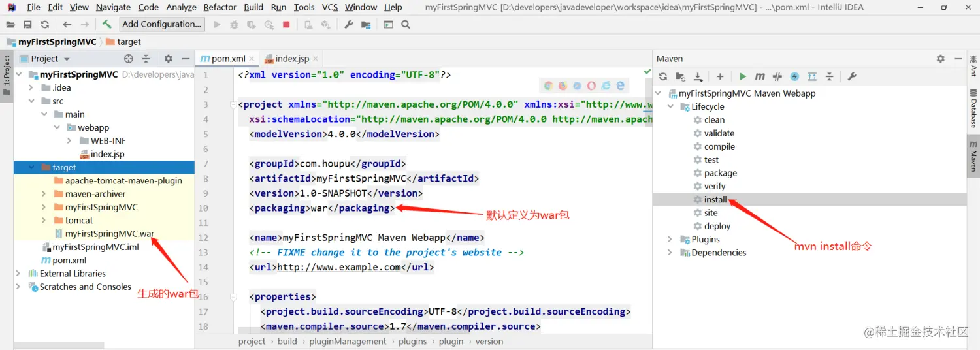The height and width of the screenshot is (350, 980).
Task: Fold the project tag at line 3
Action: (233, 104)
